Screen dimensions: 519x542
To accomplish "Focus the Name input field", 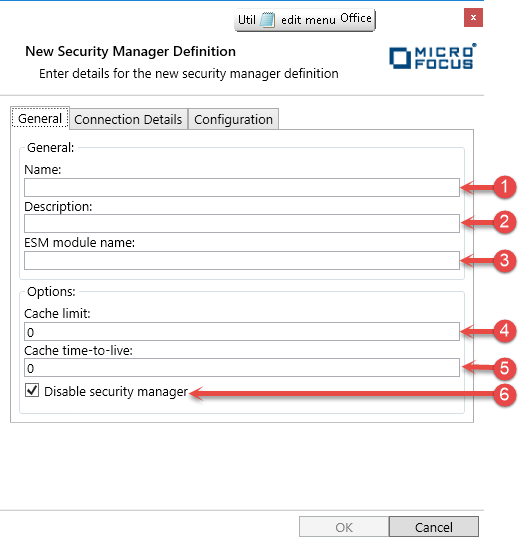I will pyautogui.click(x=242, y=187).
